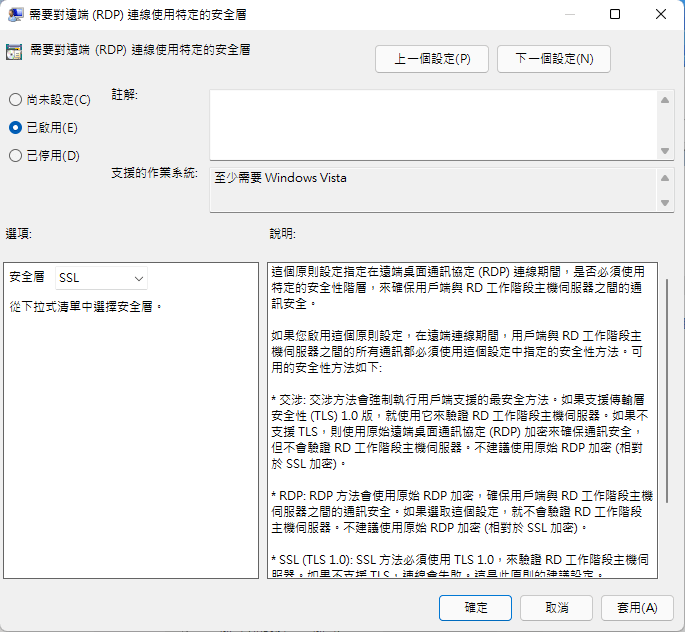
Task: Apply changes with the 套用(A) button
Action: [x=637, y=607]
